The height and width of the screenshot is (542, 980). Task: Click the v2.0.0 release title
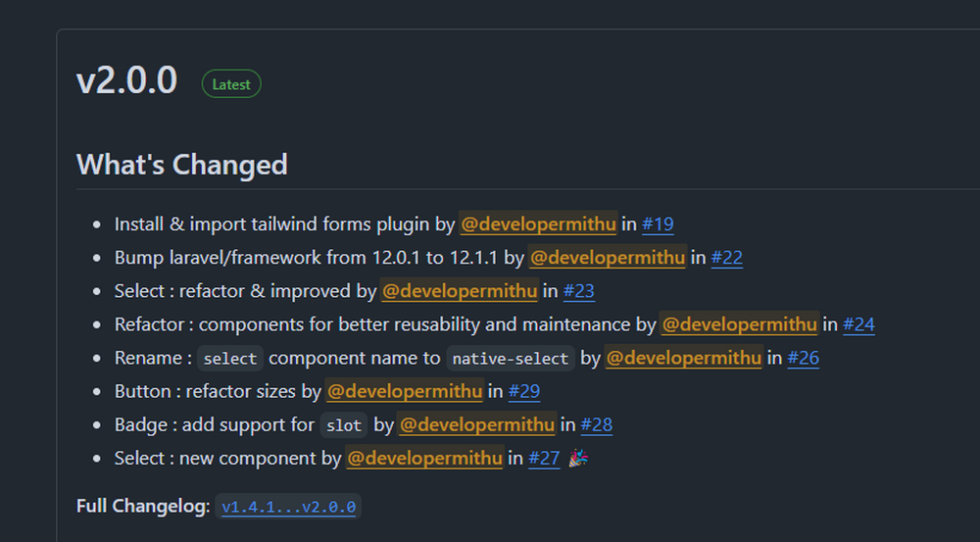tap(126, 82)
